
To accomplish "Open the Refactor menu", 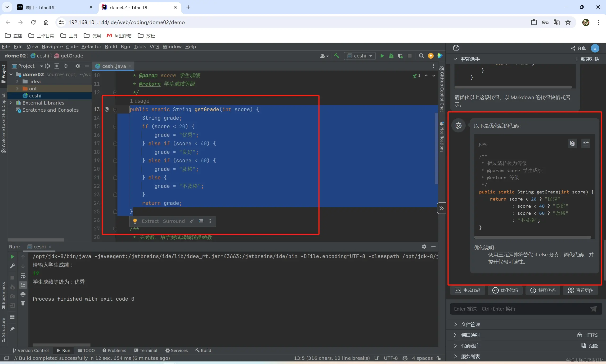I will click(91, 47).
